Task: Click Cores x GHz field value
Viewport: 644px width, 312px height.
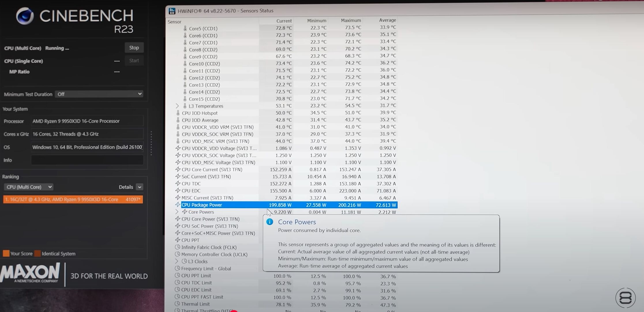Action: click(87, 134)
